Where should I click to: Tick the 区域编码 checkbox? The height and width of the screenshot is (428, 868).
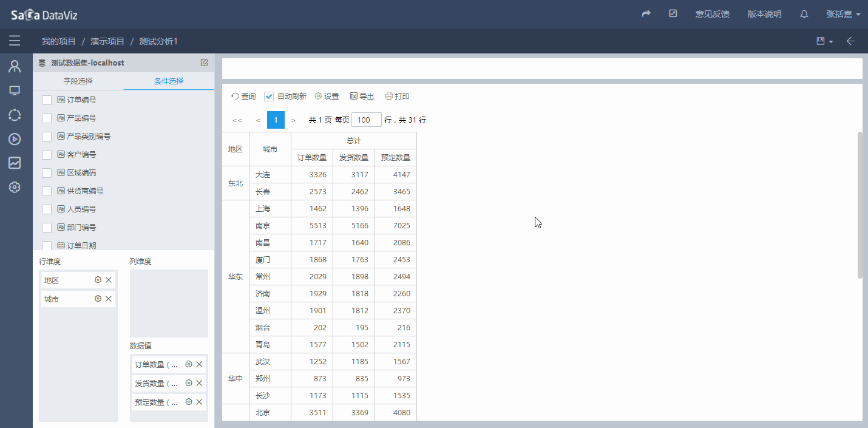click(x=47, y=173)
